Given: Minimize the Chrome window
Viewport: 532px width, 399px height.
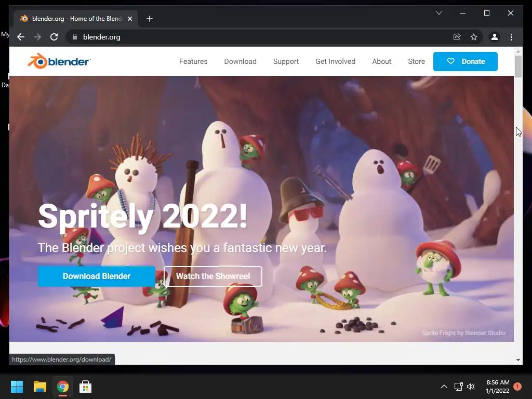Looking at the screenshot, I should click(463, 13).
